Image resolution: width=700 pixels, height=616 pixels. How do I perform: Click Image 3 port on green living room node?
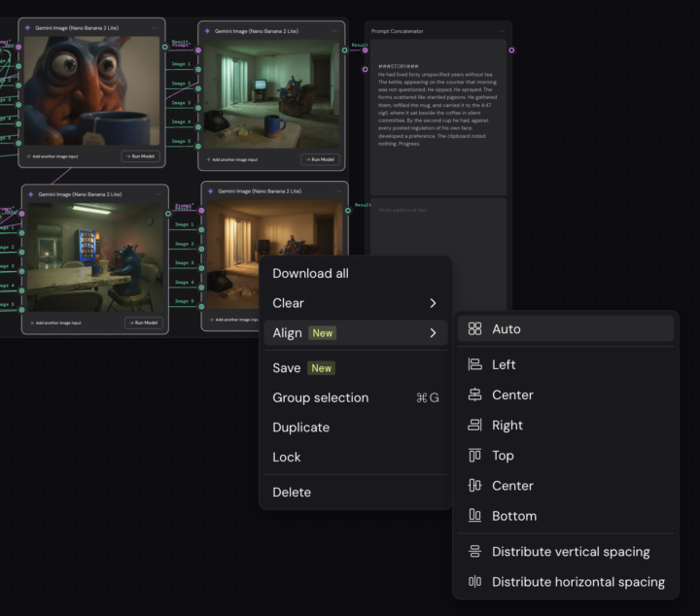pos(198,108)
